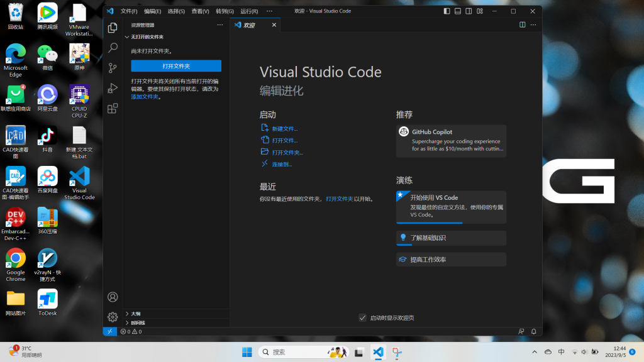Open the 提高工作效率 walkthrough
The width and height of the screenshot is (644, 362).
[x=451, y=260]
